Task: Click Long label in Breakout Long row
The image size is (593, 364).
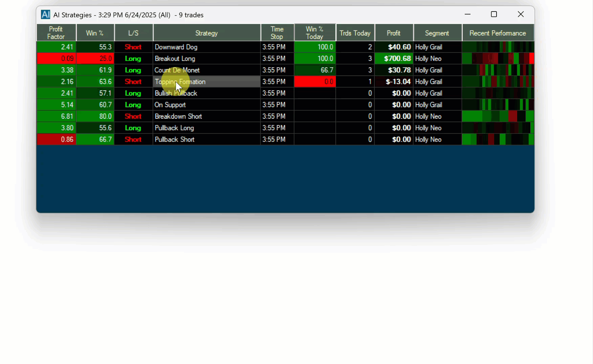Action: [133, 59]
